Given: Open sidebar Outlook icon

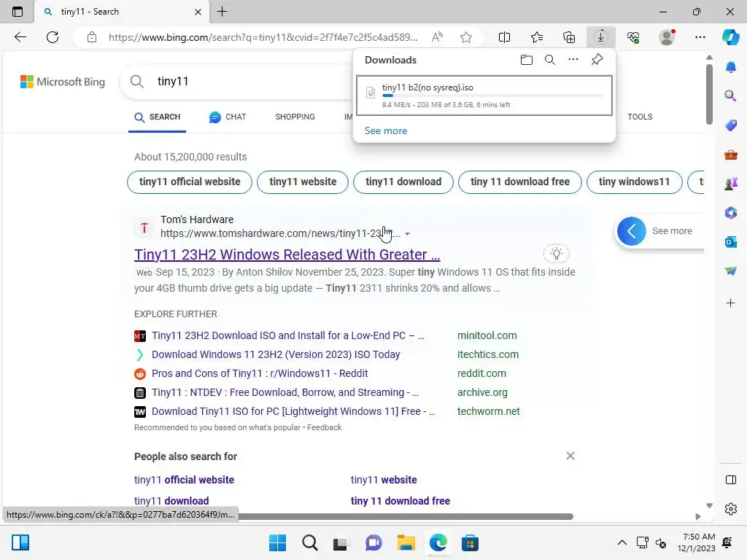Looking at the screenshot, I should coord(731,242).
